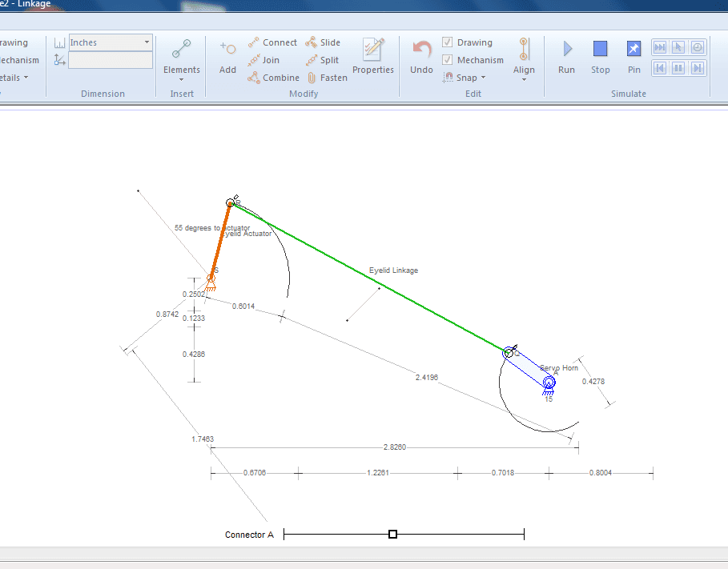Click the Run simulation button
Image resolution: width=728 pixels, height=569 pixels.
click(x=567, y=50)
